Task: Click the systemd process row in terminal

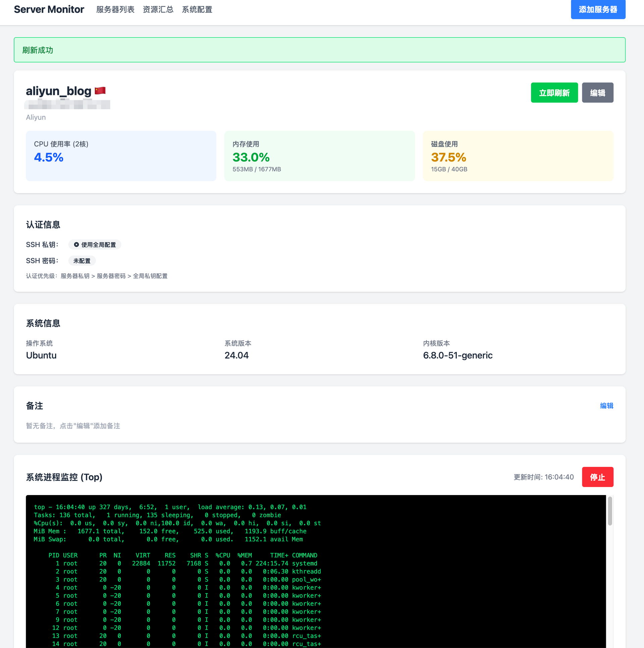Action: coord(186,563)
